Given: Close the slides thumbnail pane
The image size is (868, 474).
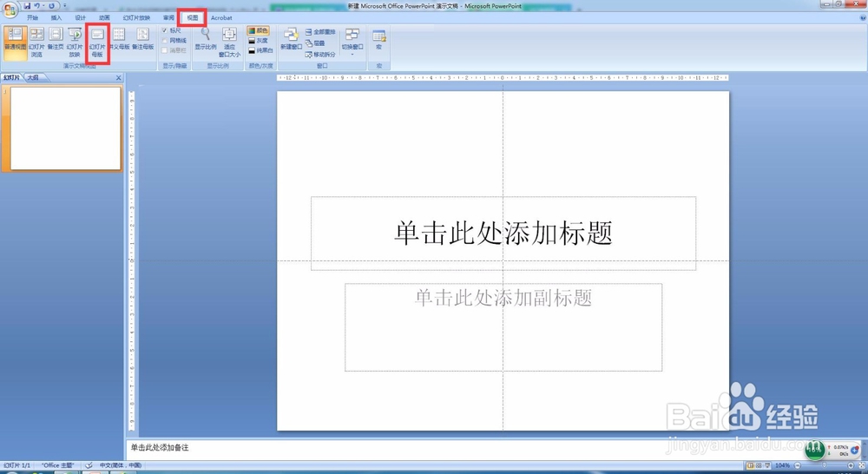Looking at the screenshot, I should [118, 78].
